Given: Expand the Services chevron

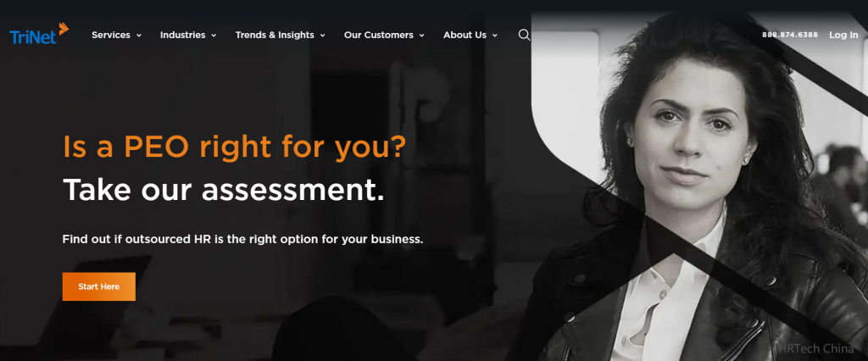Looking at the screenshot, I should 139,36.
